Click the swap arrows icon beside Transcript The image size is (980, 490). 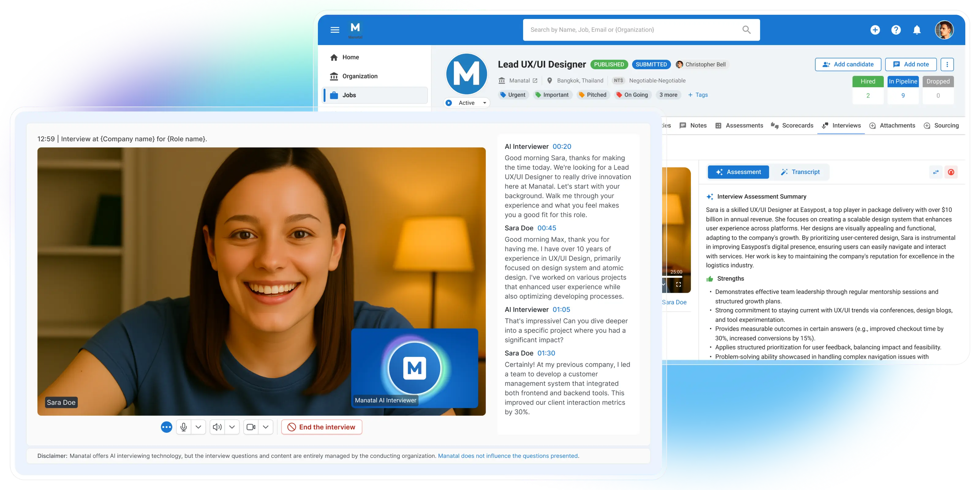pyautogui.click(x=936, y=172)
